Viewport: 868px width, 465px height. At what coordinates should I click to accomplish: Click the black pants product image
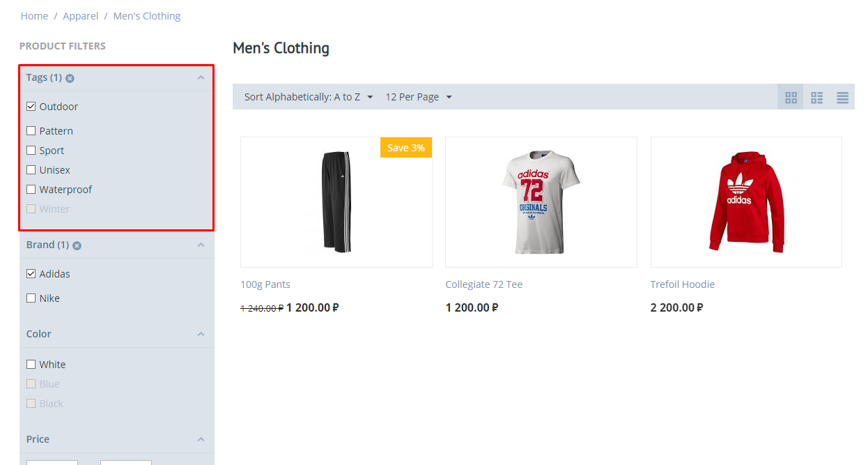336,202
